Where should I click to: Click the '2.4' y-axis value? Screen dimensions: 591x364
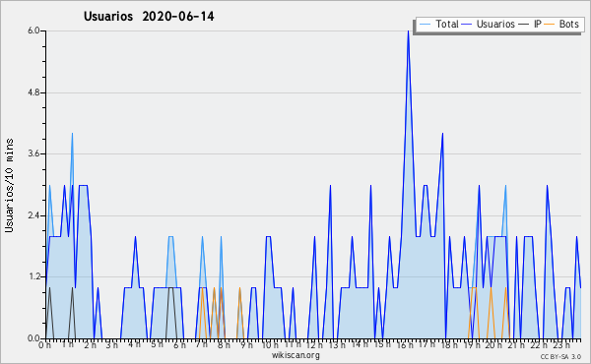click(33, 215)
